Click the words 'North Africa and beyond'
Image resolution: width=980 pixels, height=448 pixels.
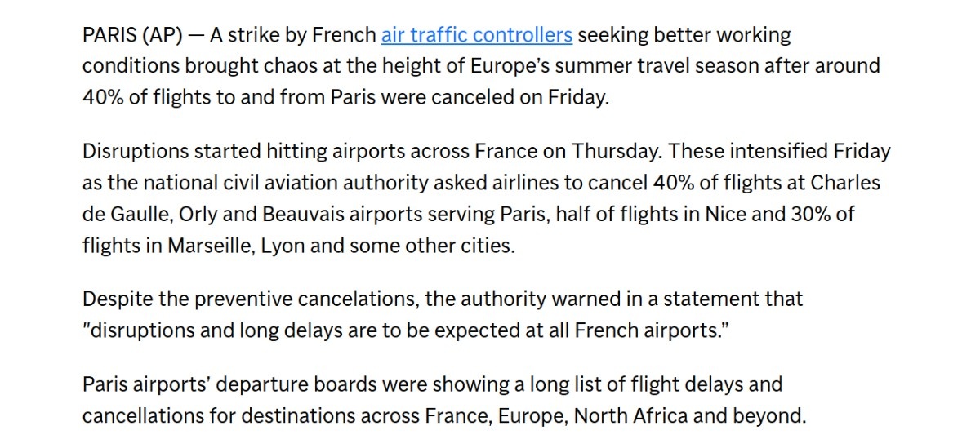pyautogui.click(x=690, y=415)
